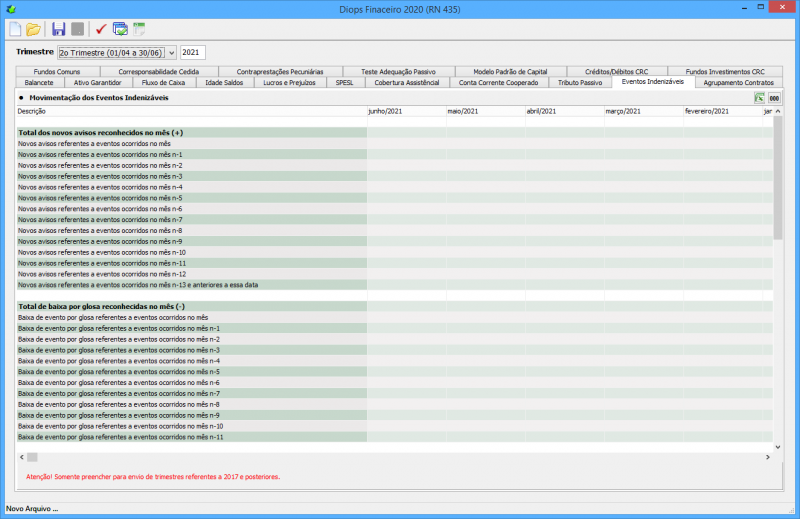Click the vertical scrollbar thumb
Viewport: 800px width, 519px height.
tap(778, 178)
